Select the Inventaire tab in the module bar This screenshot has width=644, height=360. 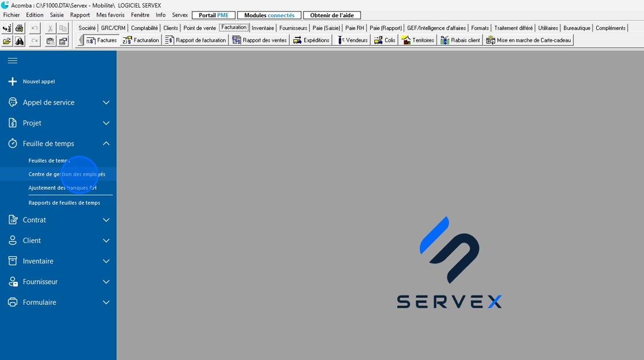click(x=263, y=28)
